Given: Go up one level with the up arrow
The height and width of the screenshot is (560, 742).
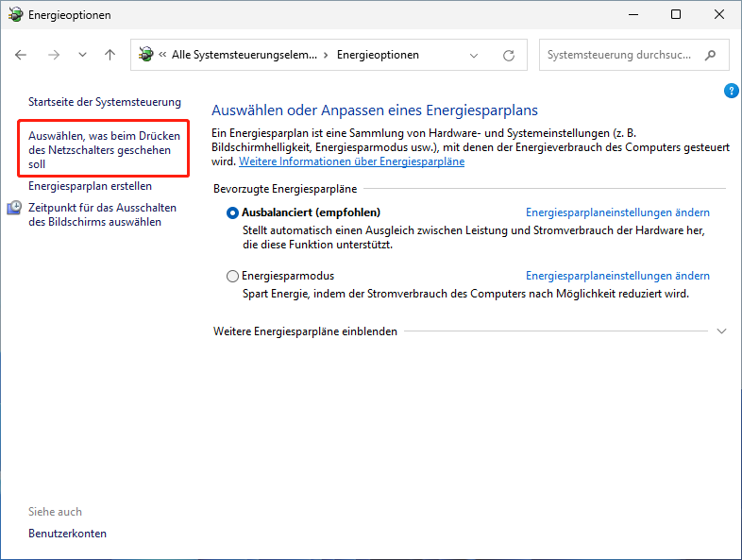Looking at the screenshot, I should [110, 55].
